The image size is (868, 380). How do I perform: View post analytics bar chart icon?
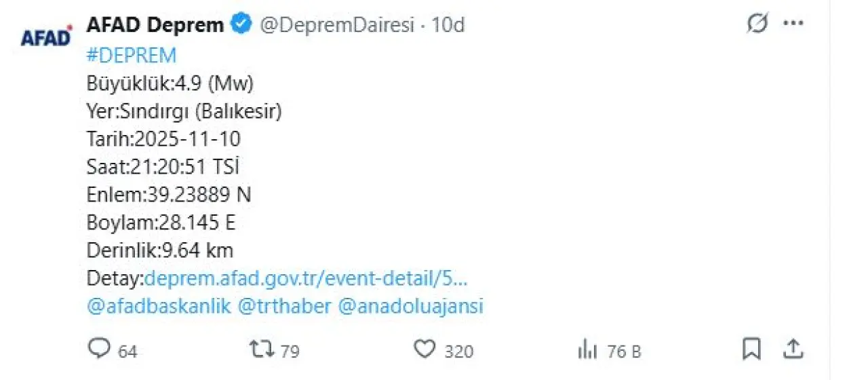[x=586, y=349]
